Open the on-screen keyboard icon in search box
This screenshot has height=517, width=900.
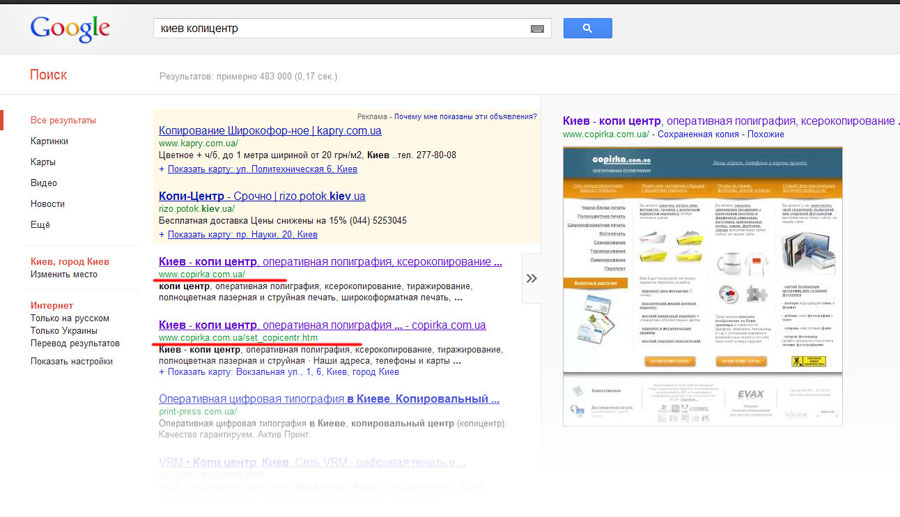pyautogui.click(x=537, y=29)
